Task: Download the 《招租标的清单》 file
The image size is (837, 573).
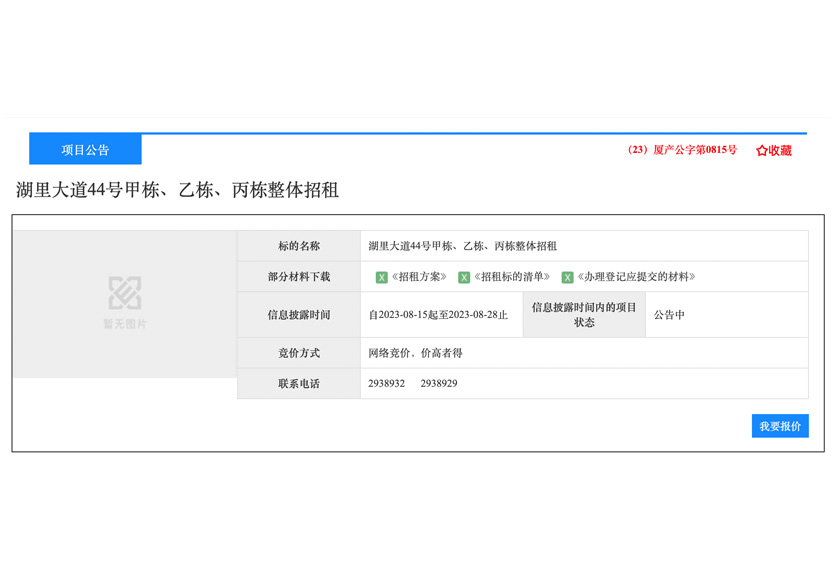Action: (x=512, y=277)
